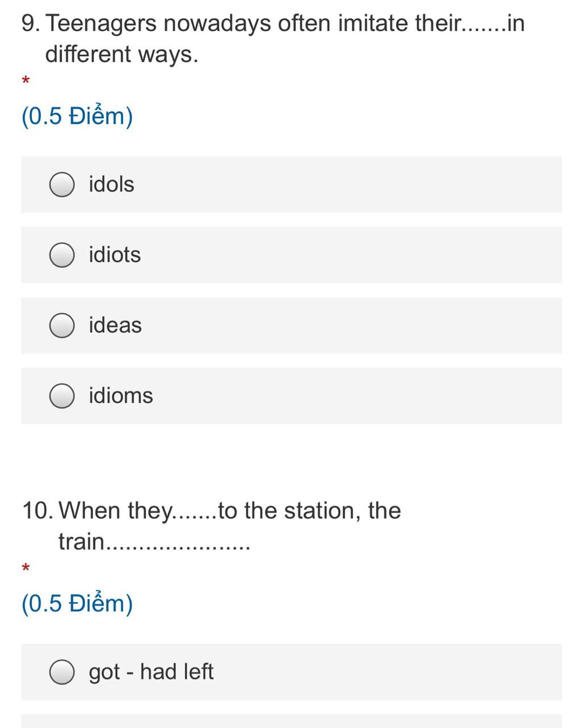Click the answer text idioms
The height and width of the screenshot is (728, 583).
pyautogui.click(x=121, y=396)
